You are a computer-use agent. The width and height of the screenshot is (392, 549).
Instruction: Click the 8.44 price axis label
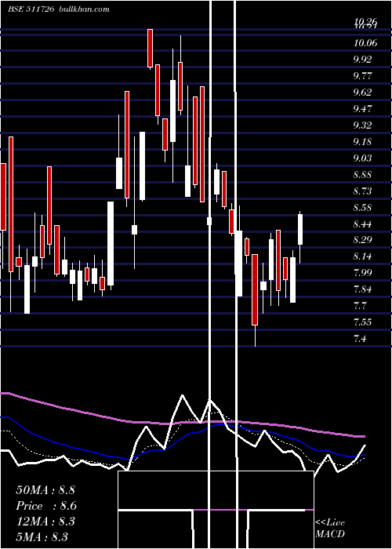(362, 224)
